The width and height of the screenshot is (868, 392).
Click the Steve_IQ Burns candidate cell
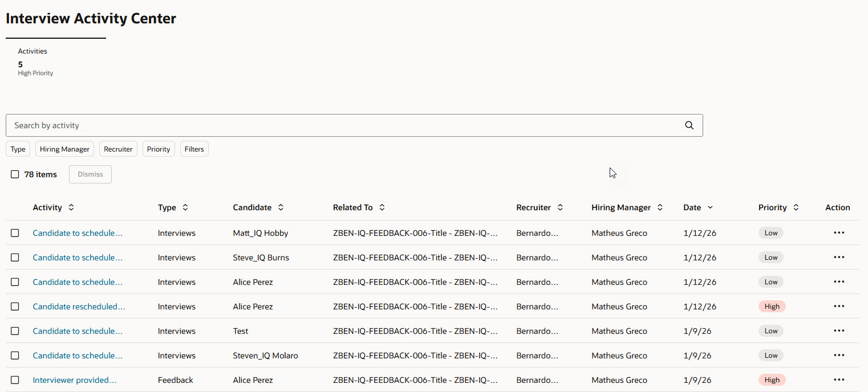[x=261, y=258]
